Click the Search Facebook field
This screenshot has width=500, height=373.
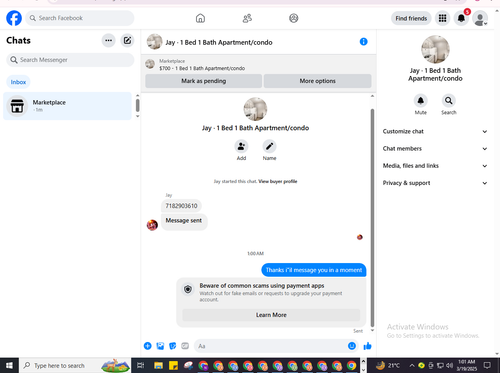click(80, 18)
